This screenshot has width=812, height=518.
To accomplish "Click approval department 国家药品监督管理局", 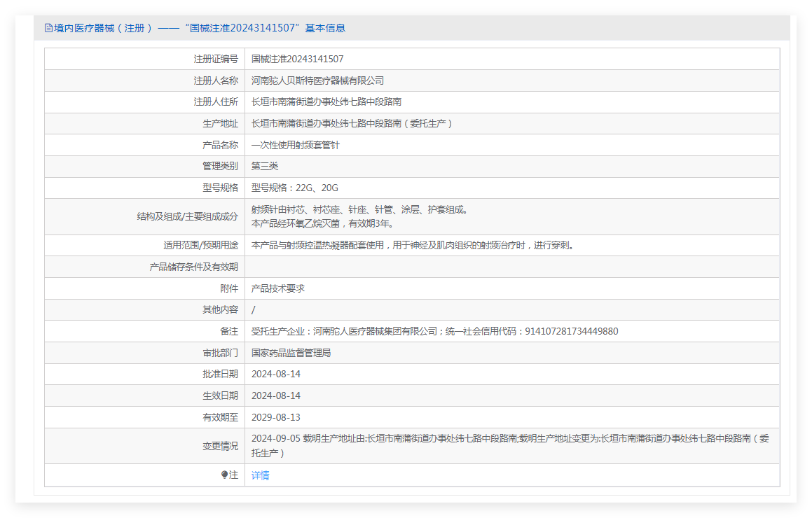I will 291,353.
